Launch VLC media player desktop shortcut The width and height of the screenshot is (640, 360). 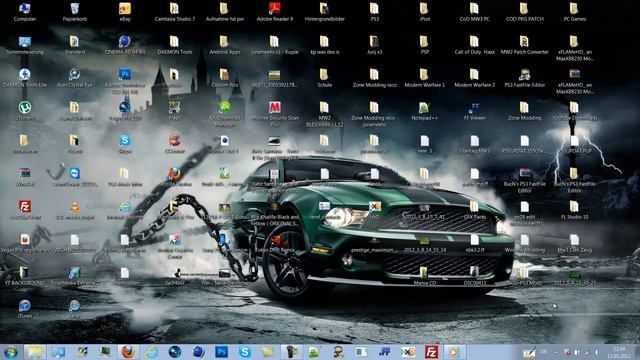pyautogui.click(x=75, y=210)
